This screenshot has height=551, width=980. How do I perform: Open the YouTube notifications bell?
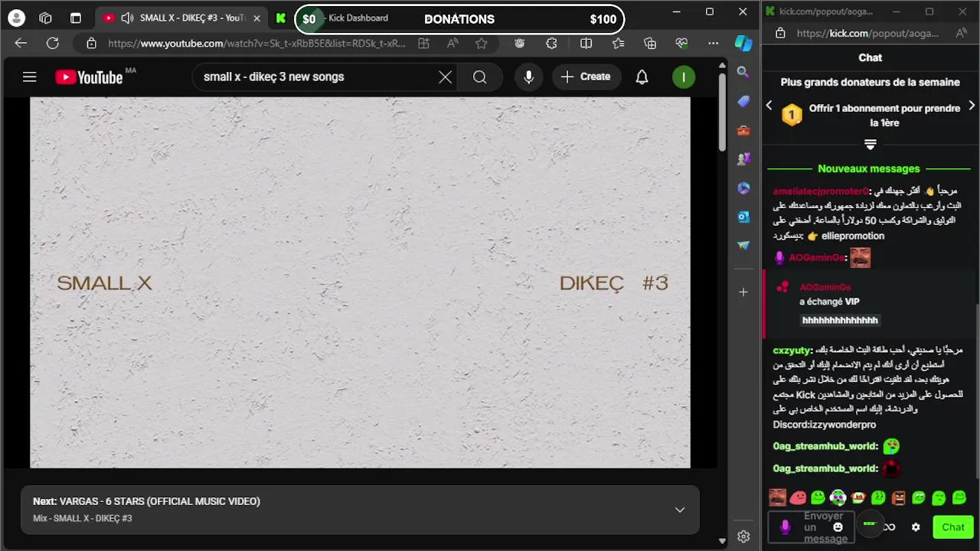pos(642,77)
